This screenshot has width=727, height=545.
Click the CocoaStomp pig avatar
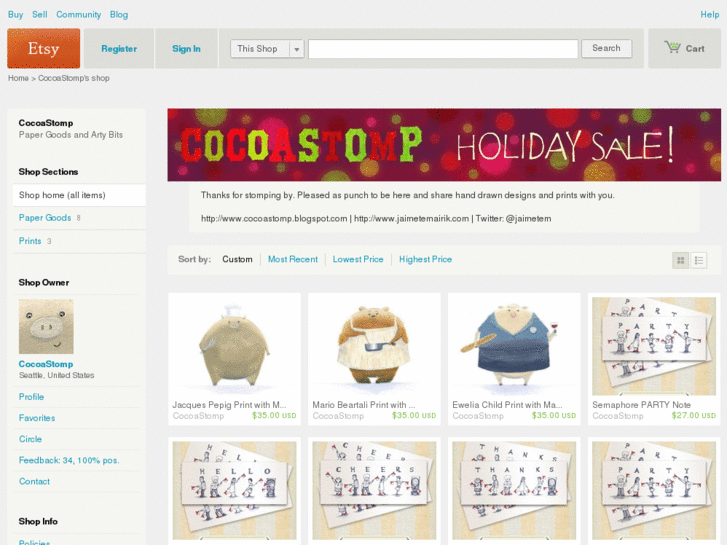(x=46, y=327)
